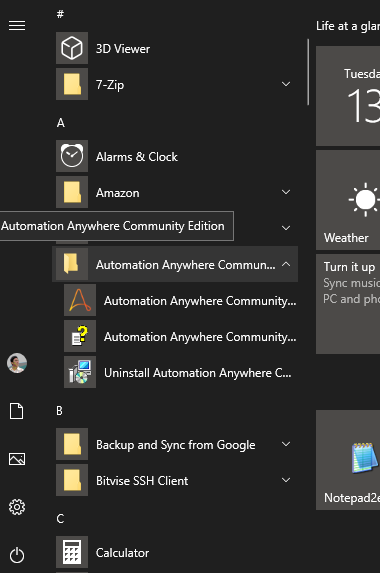Click the 'B' letter group header
Viewport: 380px width, 573px height.
click(60, 410)
